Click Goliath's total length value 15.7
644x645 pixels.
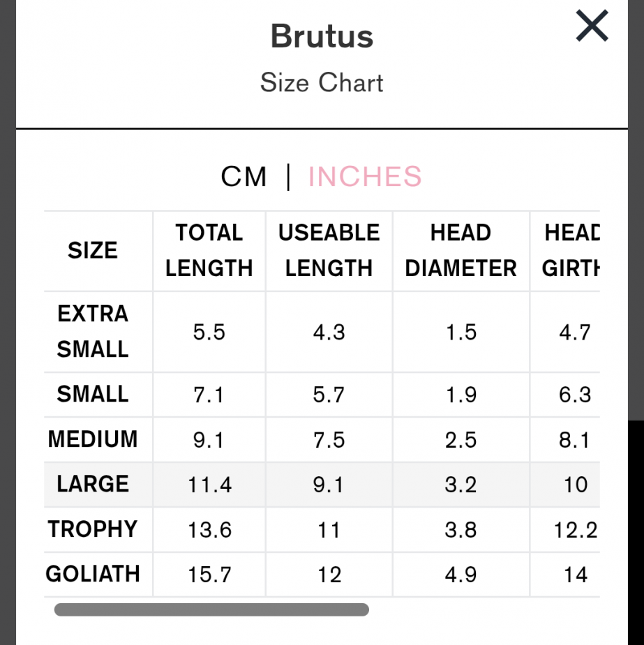click(209, 575)
